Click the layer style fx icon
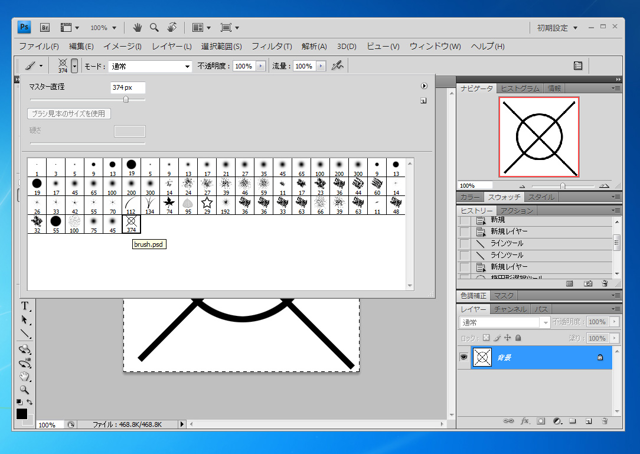Viewport: 640px width, 454px height. (x=523, y=421)
